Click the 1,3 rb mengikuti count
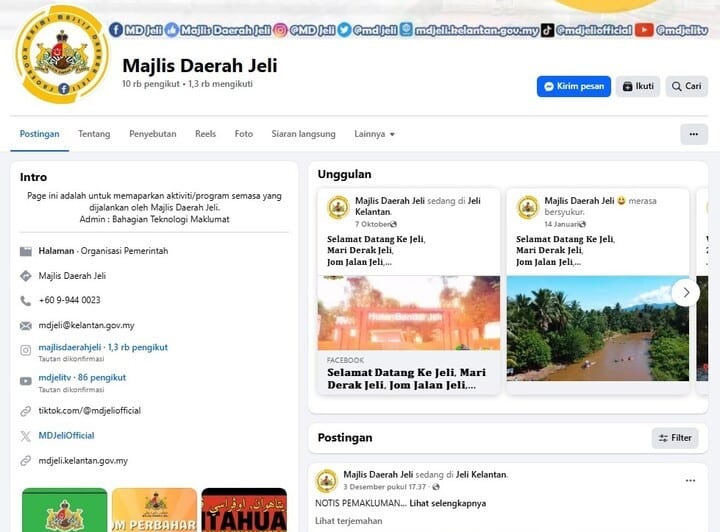This screenshot has height=532, width=720. click(x=220, y=84)
